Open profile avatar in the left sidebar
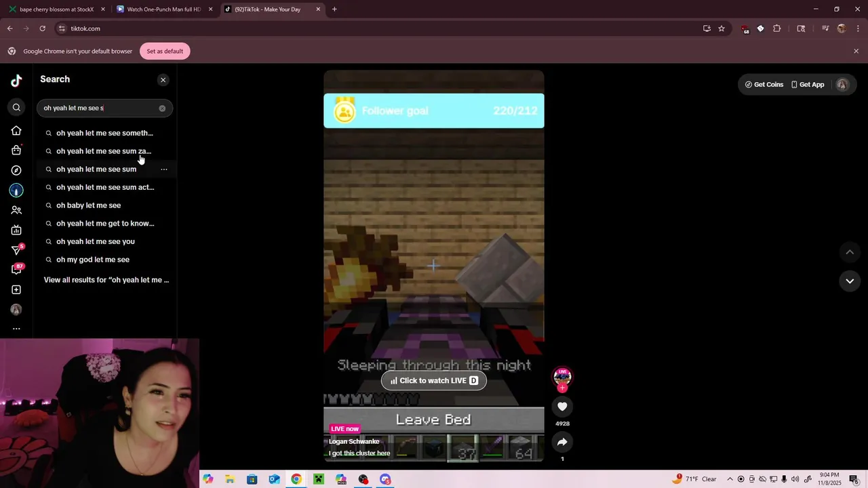 (16, 310)
